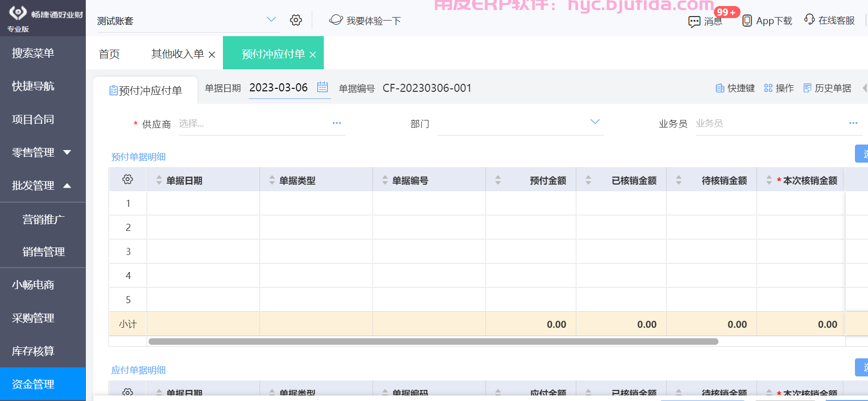Switch to the 首页 tab
This screenshot has height=401, width=868.
tap(109, 54)
